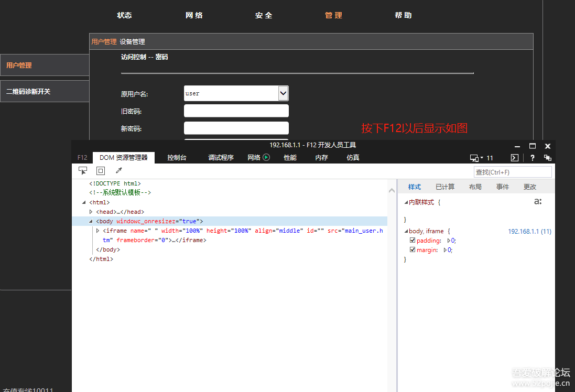The image size is (575, 392).
Task: Open stylesheet link 192.168.1.1 (11)
Action: (529, 232)
